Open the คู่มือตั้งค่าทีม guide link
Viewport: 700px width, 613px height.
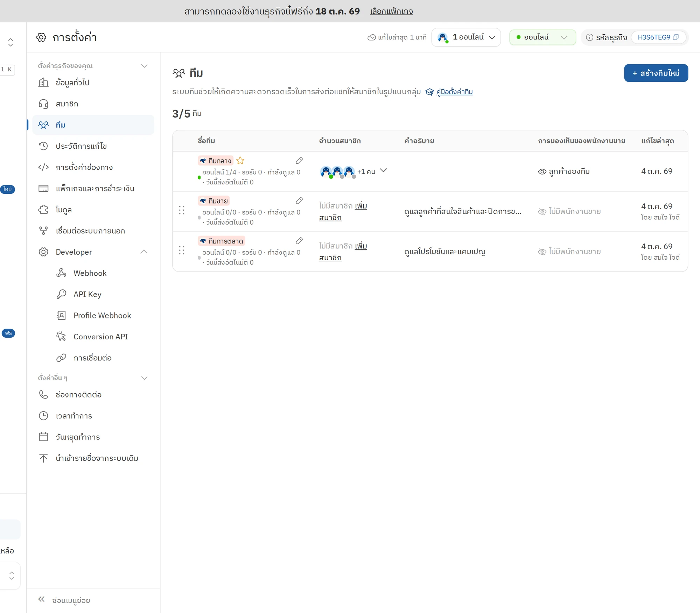click(454, 92)
